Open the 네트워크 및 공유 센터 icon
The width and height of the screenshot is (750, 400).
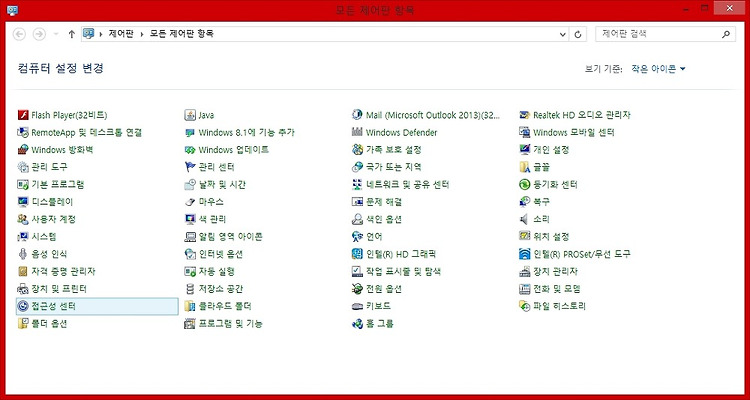pos(357,185)
